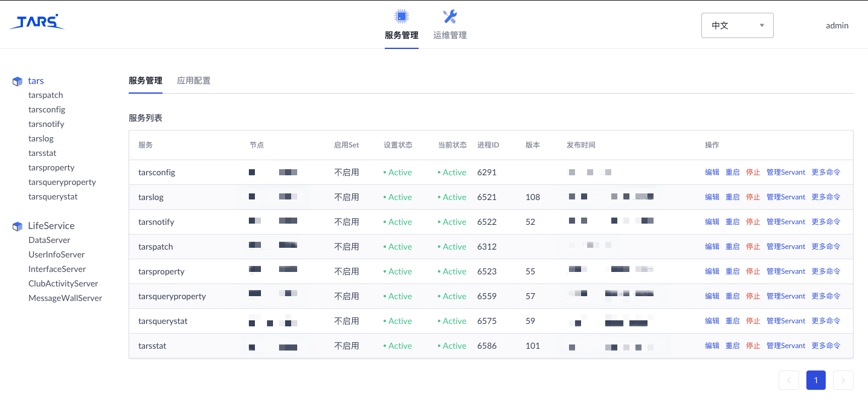Select tarspatch in the sidebar
The width and height of the screenshot is (868, 414).
point(46,95)
